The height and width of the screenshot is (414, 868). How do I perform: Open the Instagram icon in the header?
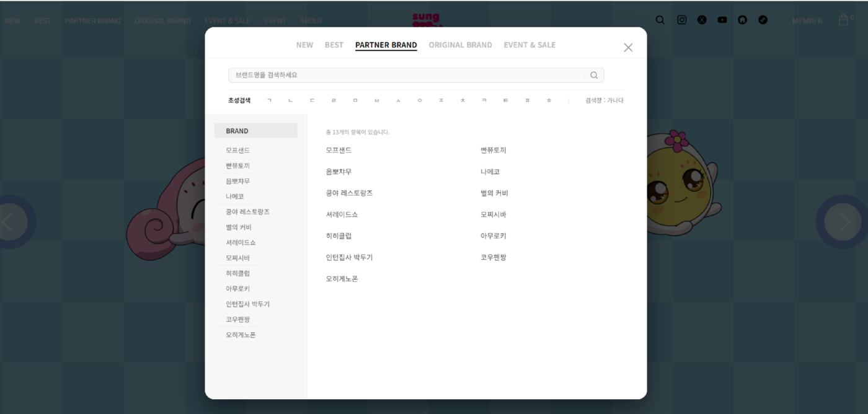(681, 20)
